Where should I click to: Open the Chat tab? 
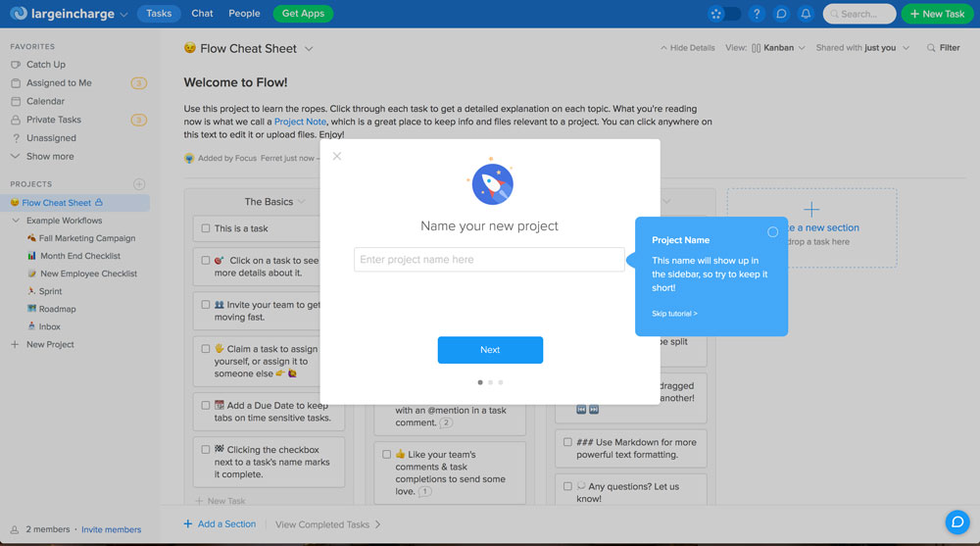coord(202,13)
